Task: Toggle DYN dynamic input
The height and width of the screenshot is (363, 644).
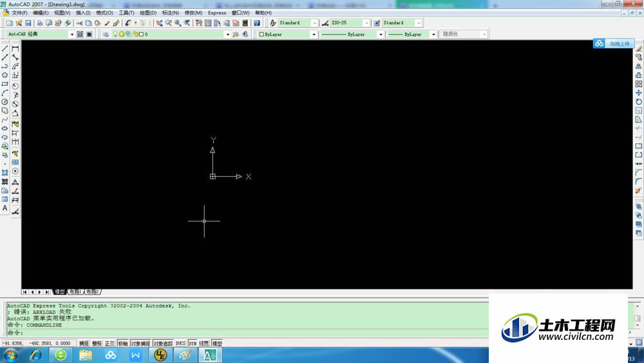Action: 193,343
